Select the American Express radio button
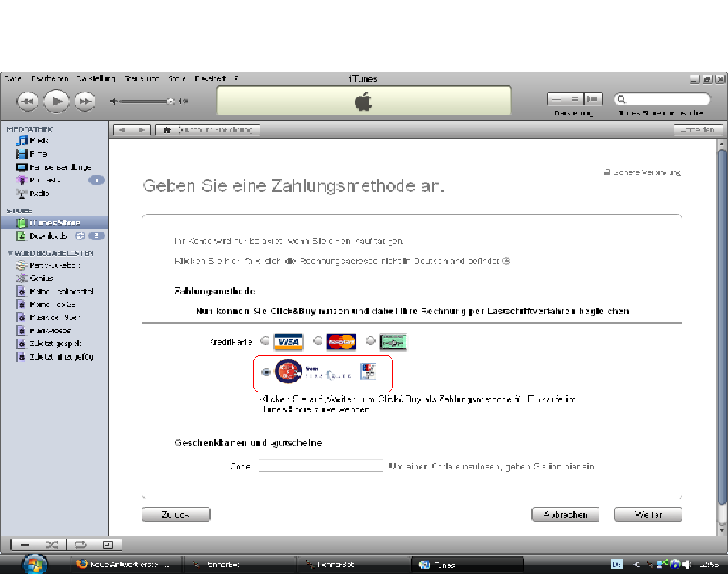Image resolution: width=728 pixels, height=574 pixels. click(370, 340)
